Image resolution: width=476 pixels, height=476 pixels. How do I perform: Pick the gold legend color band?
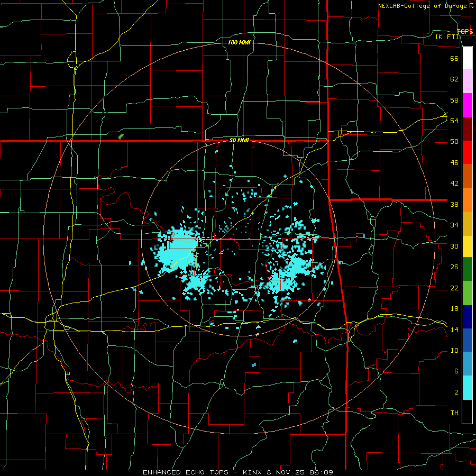click(x=467, y=224)
